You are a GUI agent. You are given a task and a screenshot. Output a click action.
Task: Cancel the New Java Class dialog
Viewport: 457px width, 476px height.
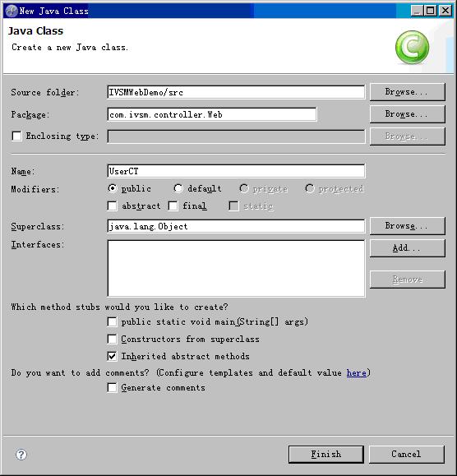point(407,454)
